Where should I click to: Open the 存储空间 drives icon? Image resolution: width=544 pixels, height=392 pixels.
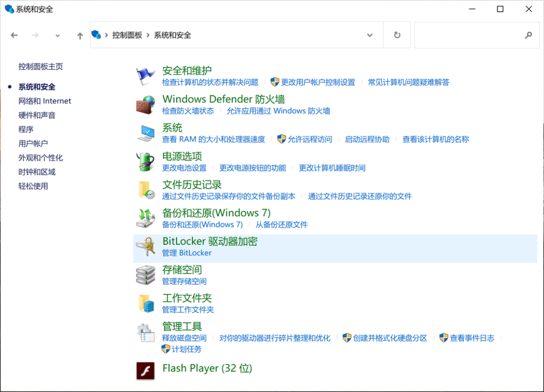146,275
